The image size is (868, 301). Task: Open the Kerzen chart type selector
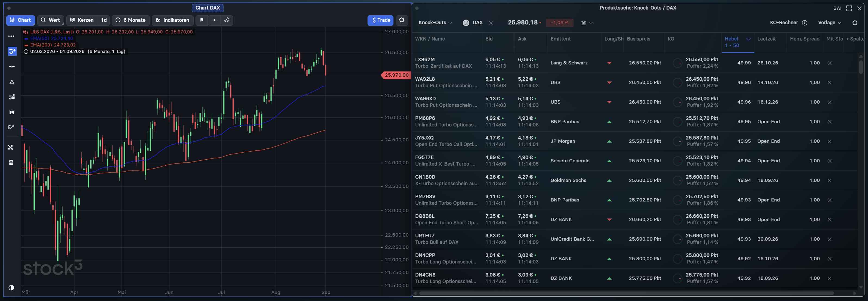82,20
